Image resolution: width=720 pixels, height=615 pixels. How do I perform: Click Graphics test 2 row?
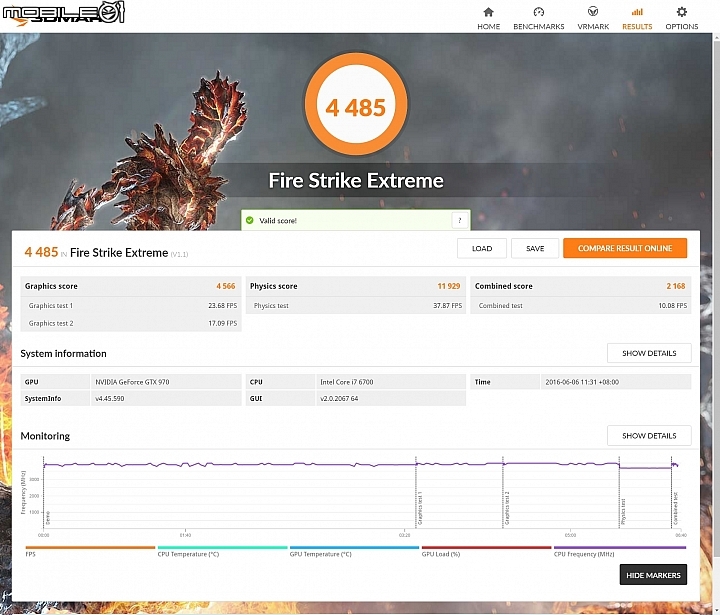pos(131,323)
